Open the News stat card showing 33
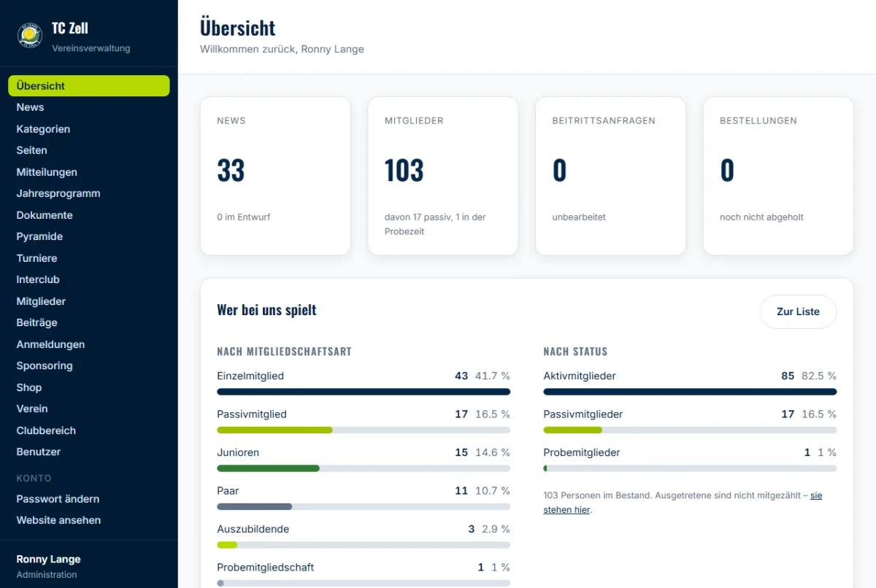The image size is (876, 588). (275, 176)
